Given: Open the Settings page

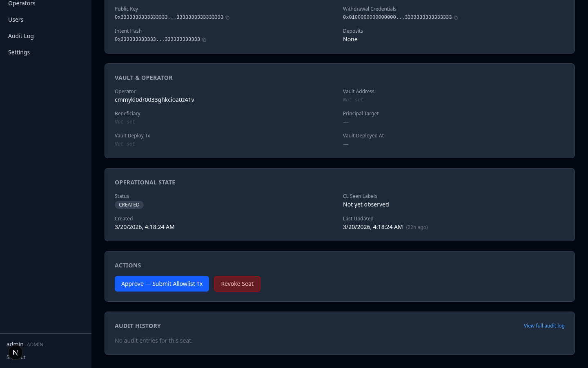Looking at the screenshot, I should [x=19, y=52].
